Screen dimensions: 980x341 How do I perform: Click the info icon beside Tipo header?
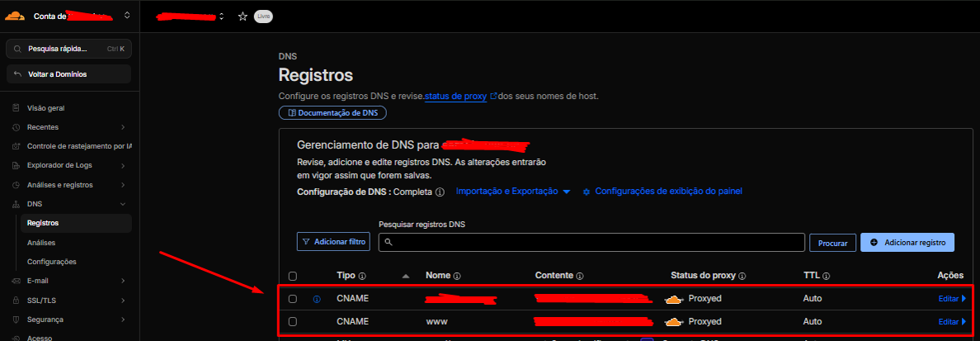[x=362, y=276]
